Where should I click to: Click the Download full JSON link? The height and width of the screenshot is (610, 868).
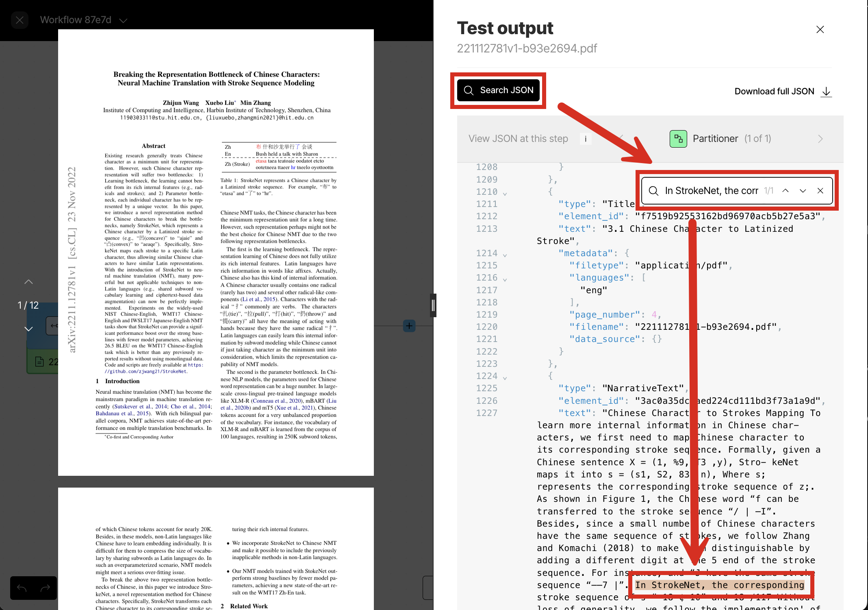pyautogui.click(x=774, y=91)
